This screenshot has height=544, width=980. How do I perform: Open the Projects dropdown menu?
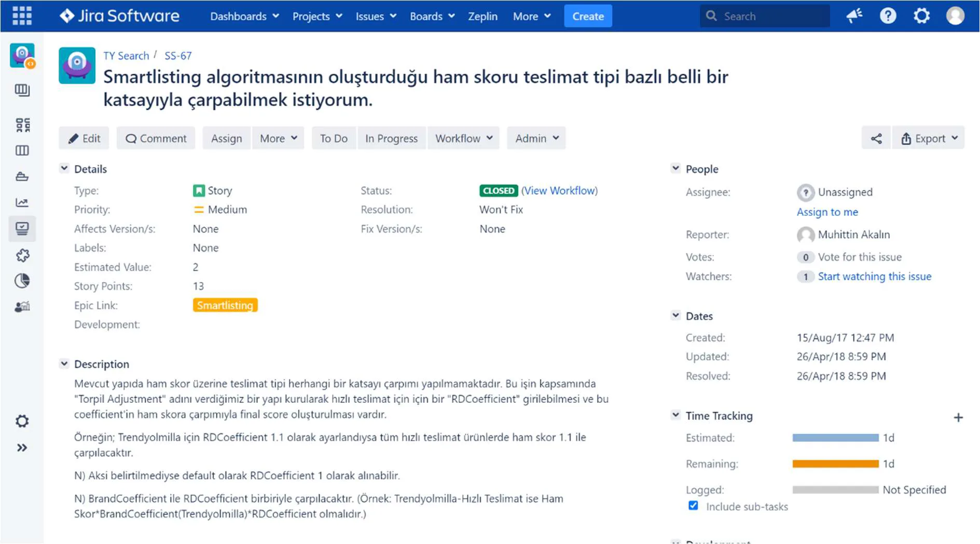[318, 16]
